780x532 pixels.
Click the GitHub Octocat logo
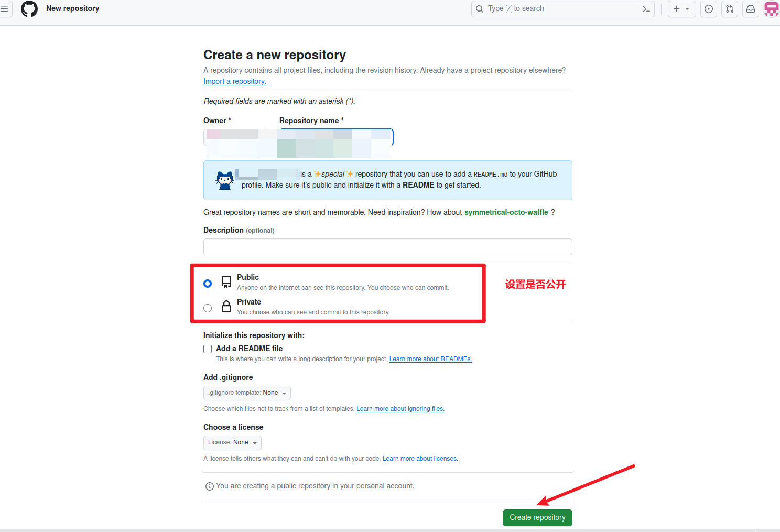click(29, 9)
